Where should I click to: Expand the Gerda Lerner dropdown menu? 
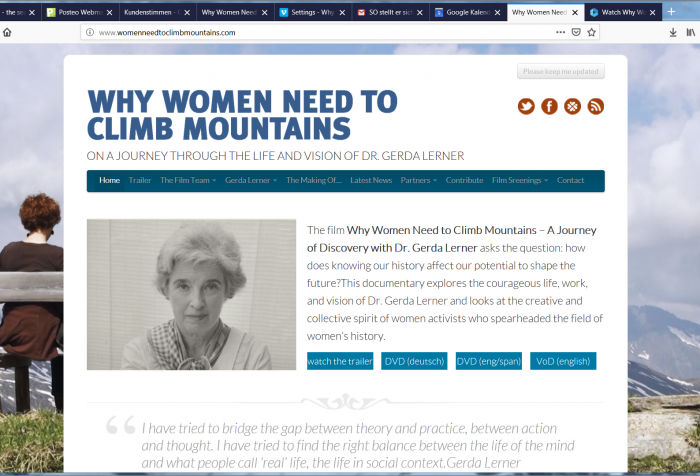251,180
